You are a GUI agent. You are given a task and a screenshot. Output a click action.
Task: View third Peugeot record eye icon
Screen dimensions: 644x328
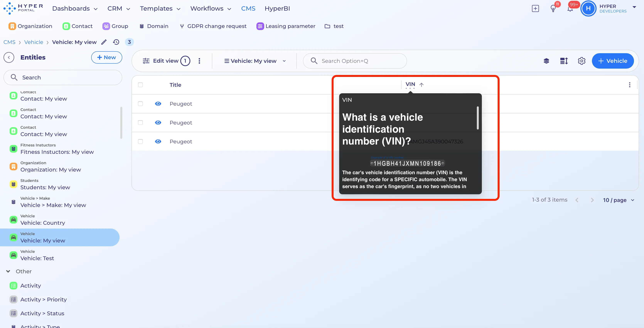pyautogui.click(x=158, y=142)
